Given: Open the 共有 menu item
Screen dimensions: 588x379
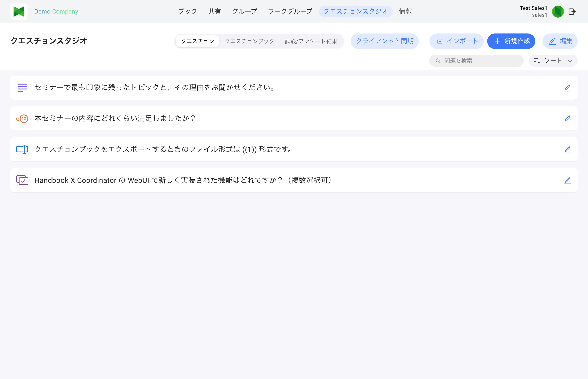Looking at the screenshot, I should pos(214,11).
